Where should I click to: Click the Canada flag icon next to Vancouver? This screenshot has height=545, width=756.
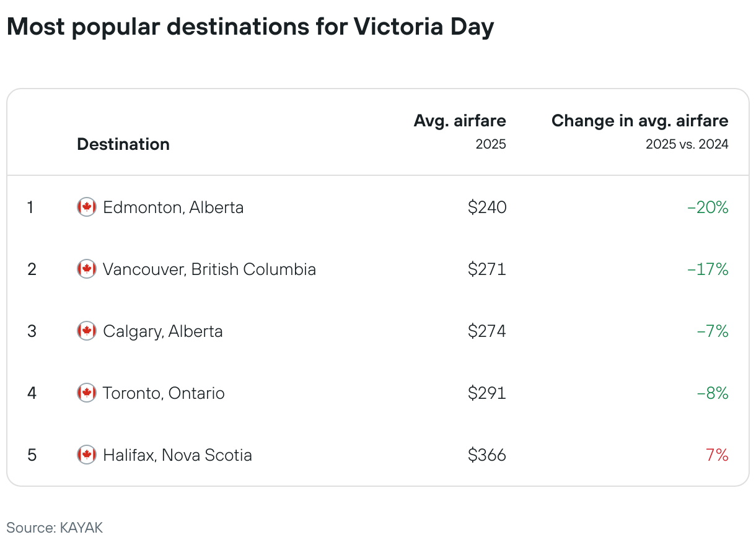(x=87, y=269)
